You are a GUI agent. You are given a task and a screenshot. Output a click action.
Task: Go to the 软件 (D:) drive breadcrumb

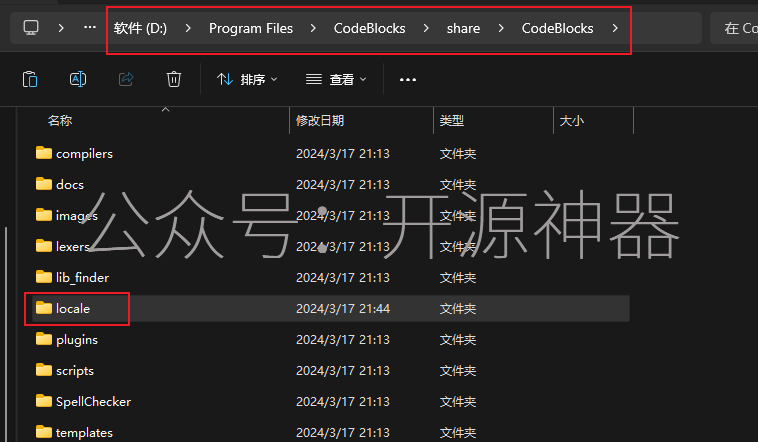pyautogui.click(x=140, y=29)
